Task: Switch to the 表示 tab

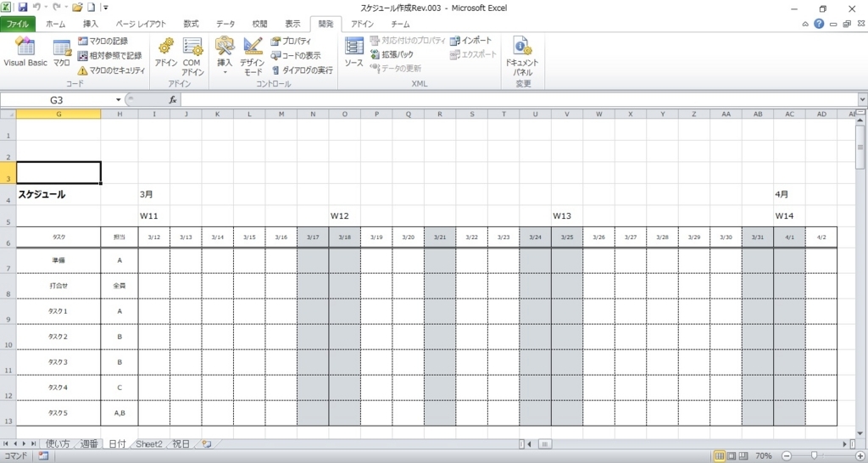Action: [292, 24]
